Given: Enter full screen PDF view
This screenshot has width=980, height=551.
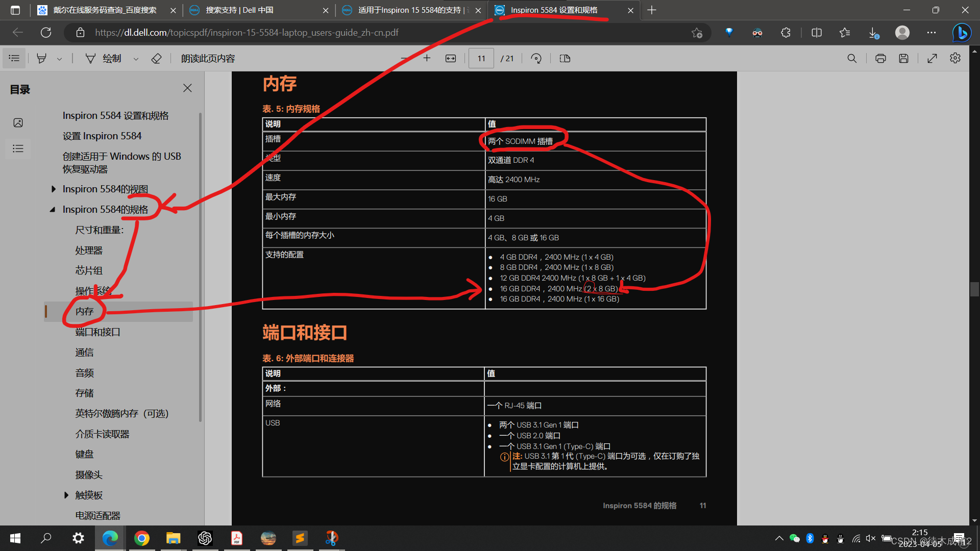Looking at the screenshot, I should tap(932, 58).
